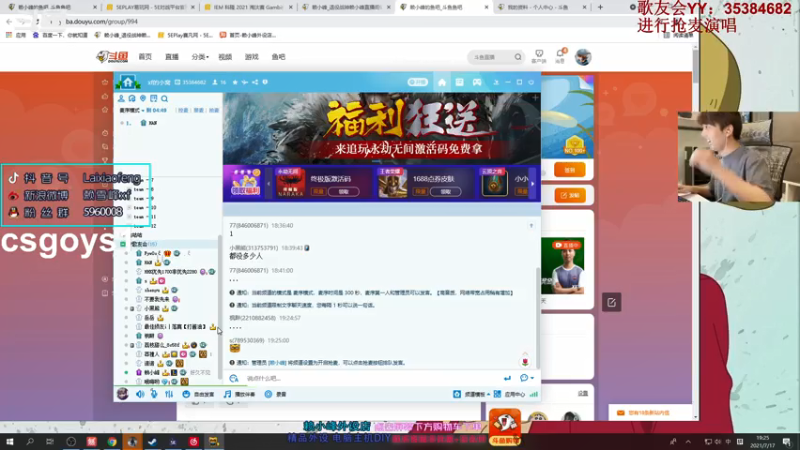Click the user avatar in YY bottom bar
This screenshot has height=450, width=800.
(x=122, y=393)
